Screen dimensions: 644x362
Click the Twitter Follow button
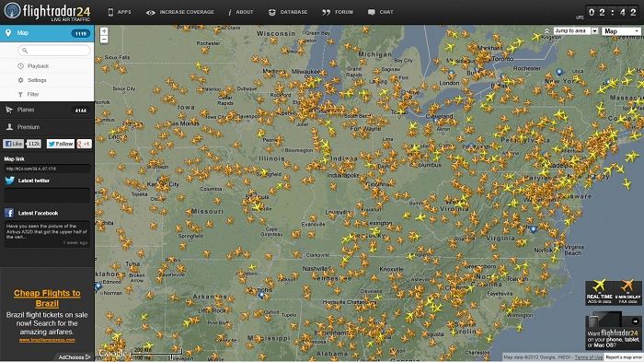tap(60, 144)
